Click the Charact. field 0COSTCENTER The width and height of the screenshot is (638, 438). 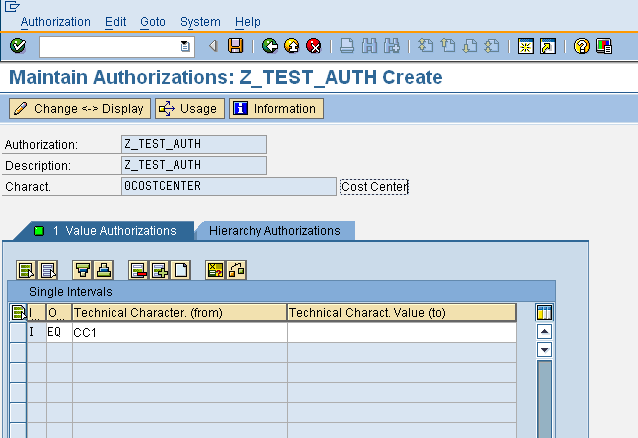pyautogui.click(x=229, y=186)
